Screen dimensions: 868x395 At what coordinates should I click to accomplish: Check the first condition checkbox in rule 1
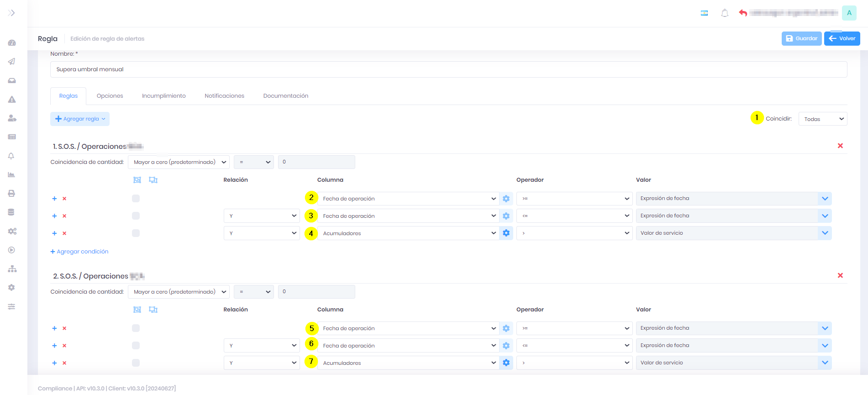pos(136,199)
